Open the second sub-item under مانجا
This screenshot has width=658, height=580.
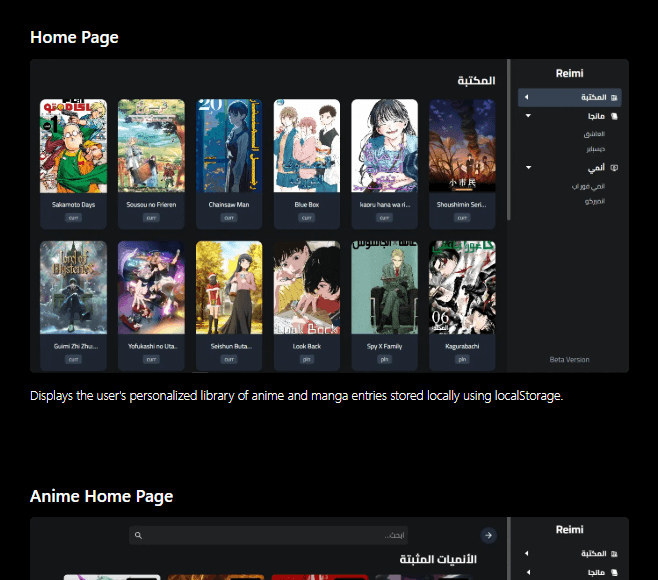pyautogui.click(x=595, y=149)
